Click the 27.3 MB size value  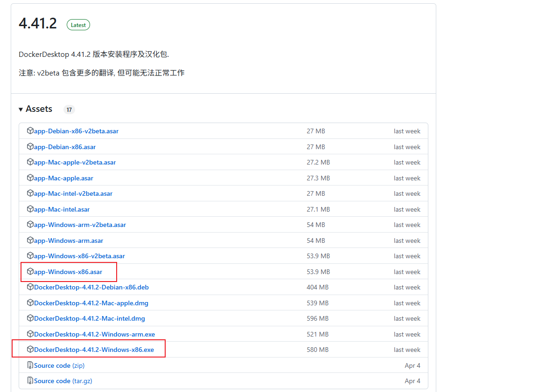click(x=318, y=178)
